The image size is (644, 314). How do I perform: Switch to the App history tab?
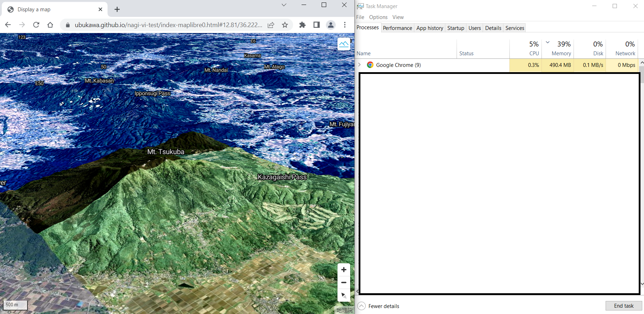(430, 28)
